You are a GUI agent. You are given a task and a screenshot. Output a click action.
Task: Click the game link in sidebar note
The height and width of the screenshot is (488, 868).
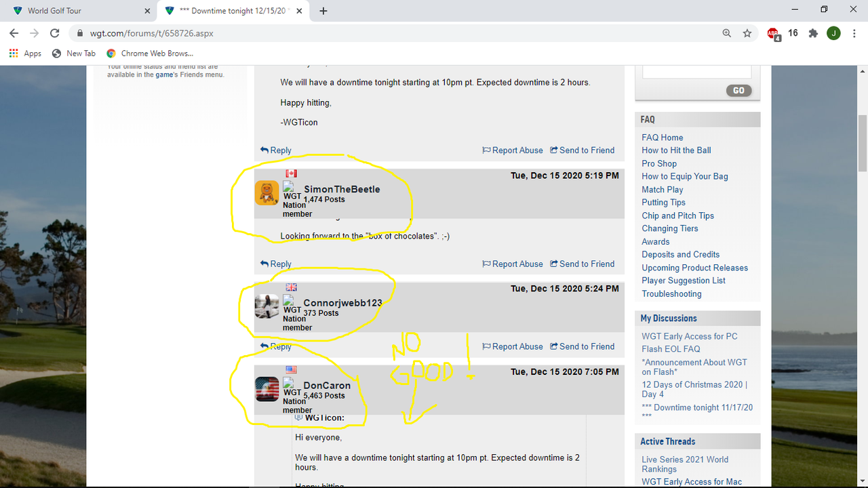coord(164,75)
